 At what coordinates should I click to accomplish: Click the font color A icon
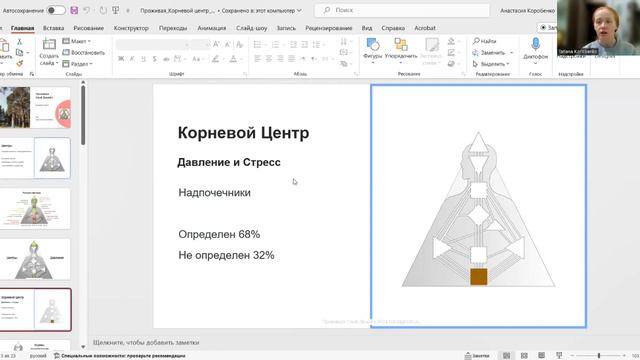(233, 59)
